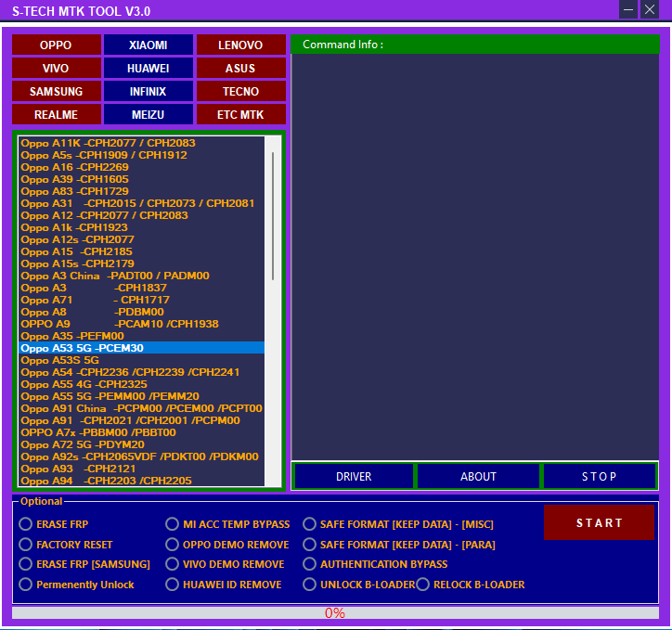Choose Oppo A71 - CPH1717 model
The width and height of the screenshot is (672, 630).
[x=141, y=300]
